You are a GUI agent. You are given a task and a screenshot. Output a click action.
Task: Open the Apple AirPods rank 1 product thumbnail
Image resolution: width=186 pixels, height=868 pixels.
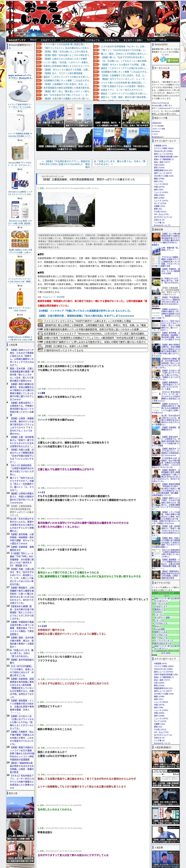[20, 64]
